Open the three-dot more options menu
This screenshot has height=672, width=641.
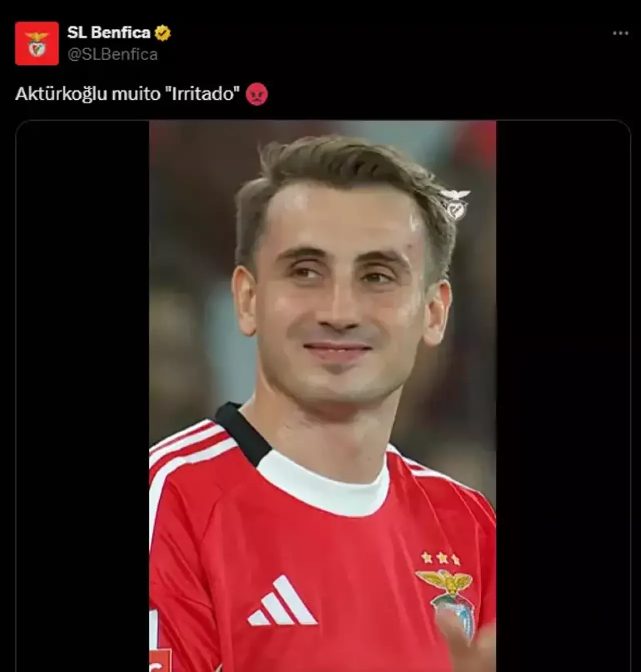[620, 33]
